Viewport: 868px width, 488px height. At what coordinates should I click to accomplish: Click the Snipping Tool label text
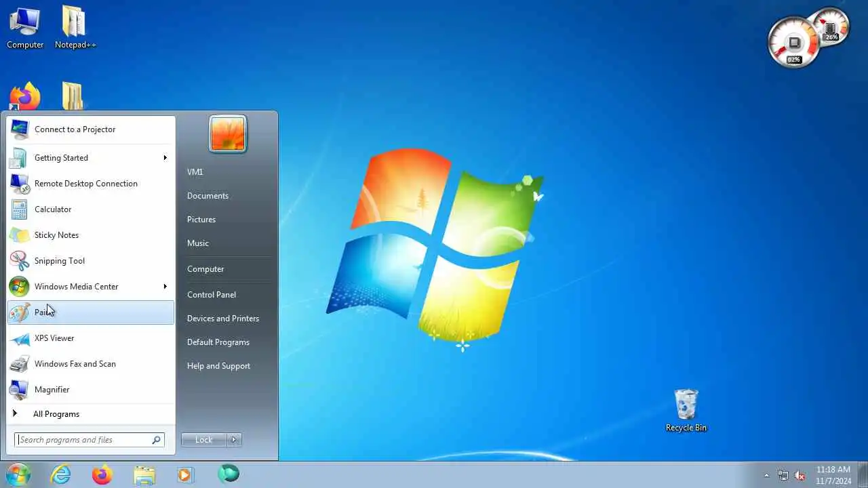(x=60, y=261)
